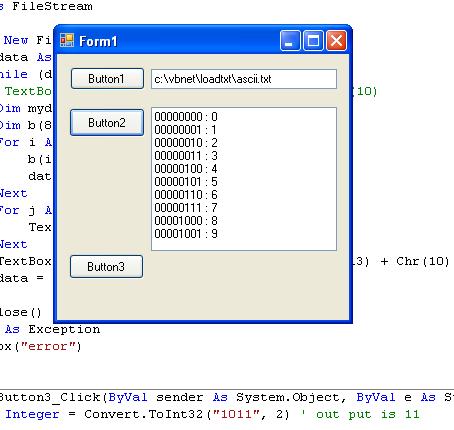Close the Form1 window

point(336,41)
